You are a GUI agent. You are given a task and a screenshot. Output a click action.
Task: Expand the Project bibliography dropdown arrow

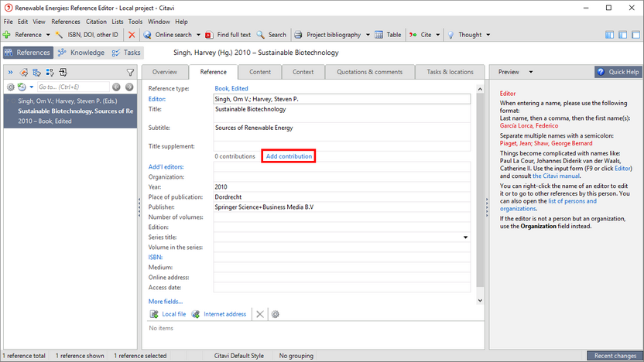click(x=368, y=35)
